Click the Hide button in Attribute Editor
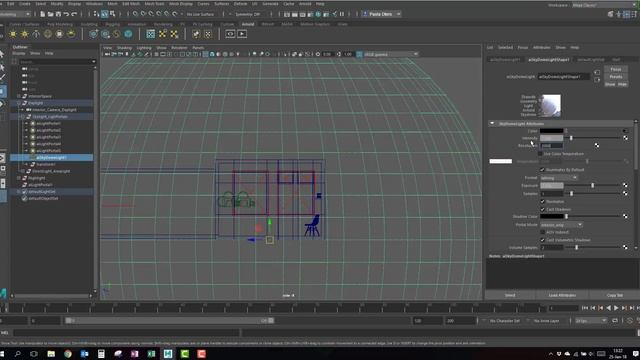Image resolution: width=640 pixels, height=360 pixels. tap(622, 84)
